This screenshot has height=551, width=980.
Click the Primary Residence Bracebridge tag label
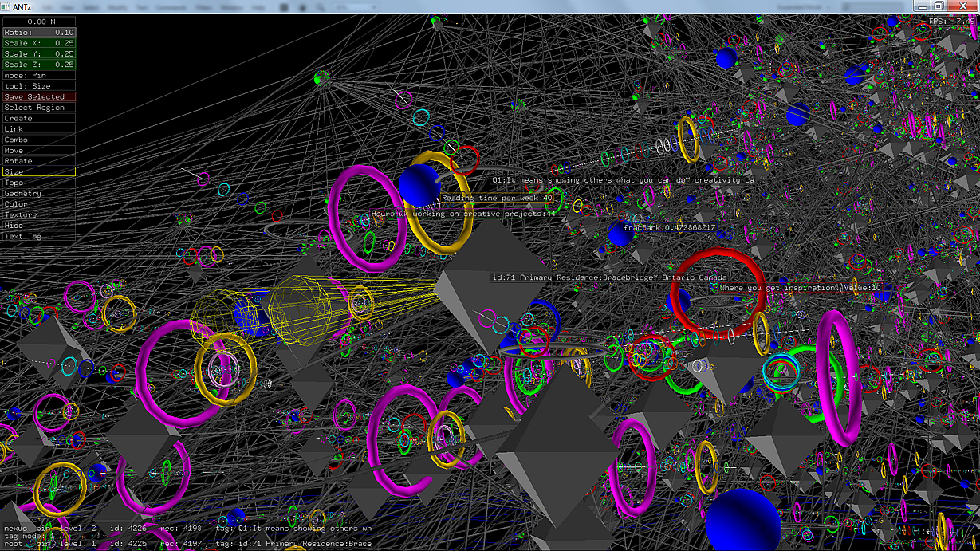click(x=609, y=277)
